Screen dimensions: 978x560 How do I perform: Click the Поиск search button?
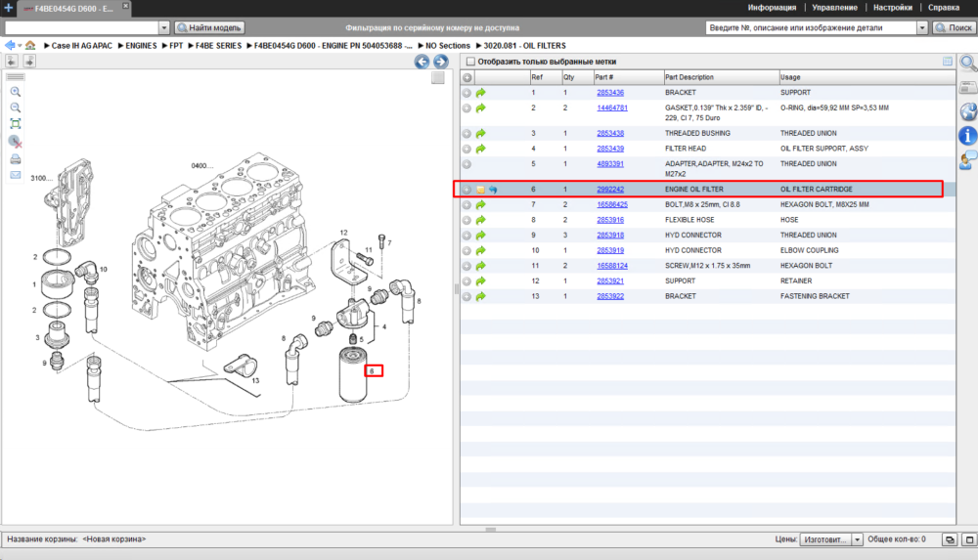coord(954,27)
